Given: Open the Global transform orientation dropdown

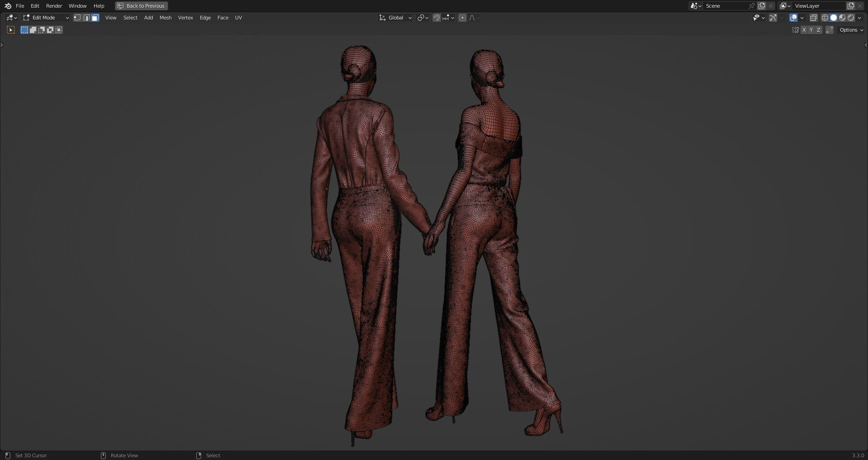Looking at the screenshot, I should click(396, 18).
